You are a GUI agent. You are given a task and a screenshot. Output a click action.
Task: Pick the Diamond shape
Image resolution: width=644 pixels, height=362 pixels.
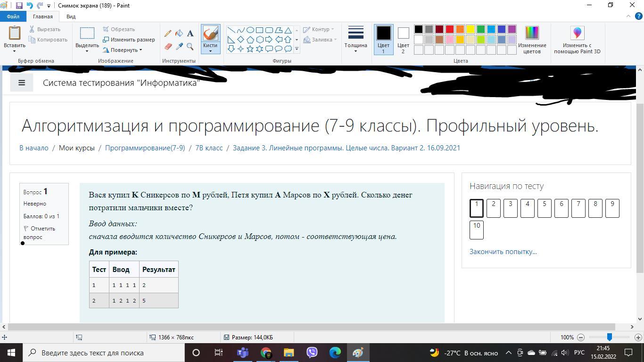pos(240,40)
